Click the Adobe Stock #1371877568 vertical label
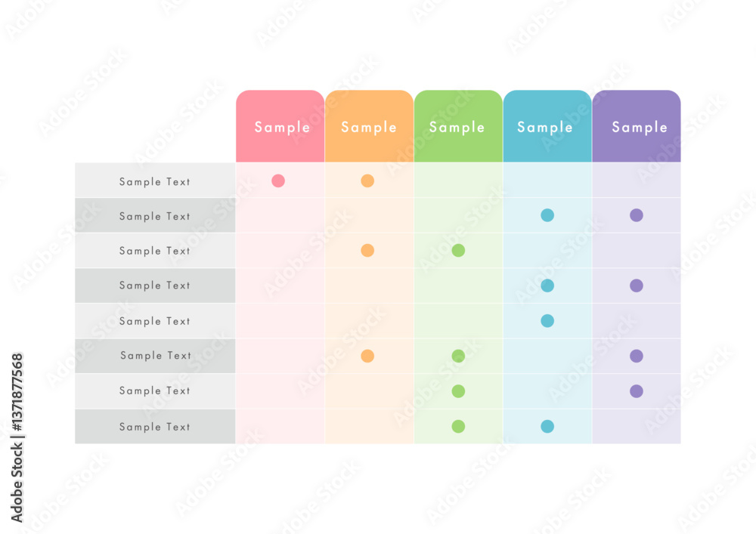The height and width of the screenshot is (534, 756). [x=17, y=437]
